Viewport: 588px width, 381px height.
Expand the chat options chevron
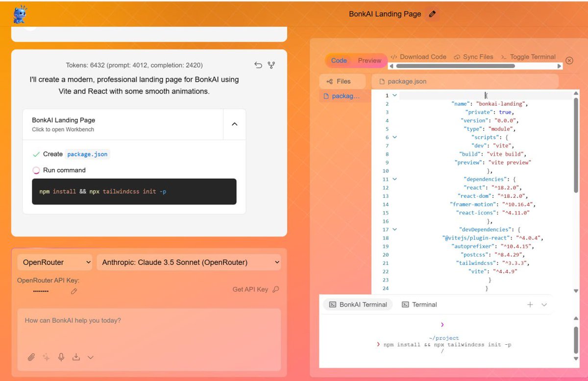[x=91, y=357]
